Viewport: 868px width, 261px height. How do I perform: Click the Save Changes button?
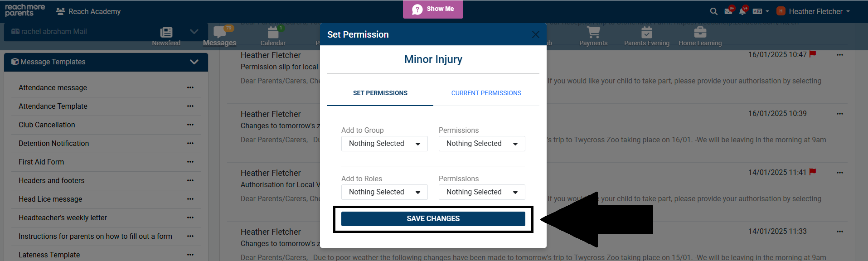tap(433, 219)
